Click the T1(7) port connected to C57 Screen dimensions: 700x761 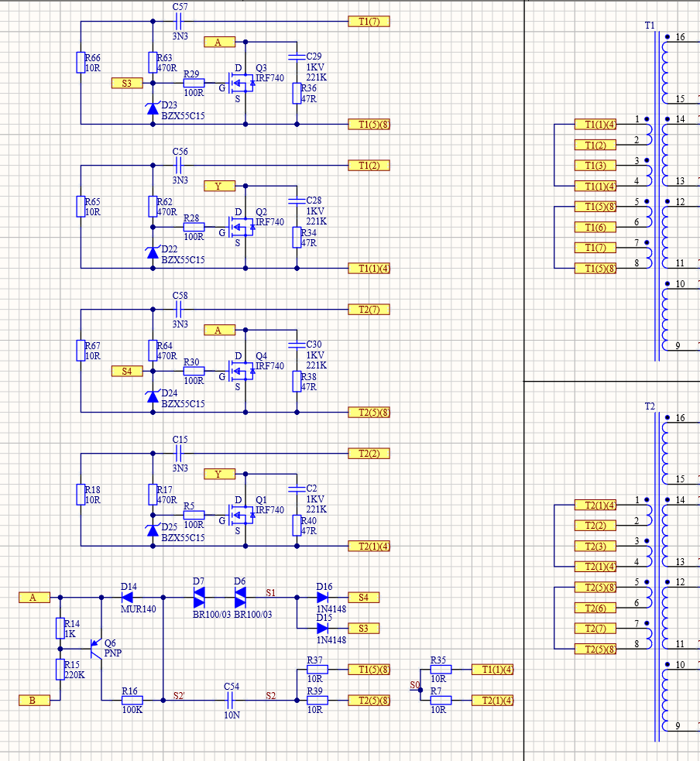(x=369, y=22)
